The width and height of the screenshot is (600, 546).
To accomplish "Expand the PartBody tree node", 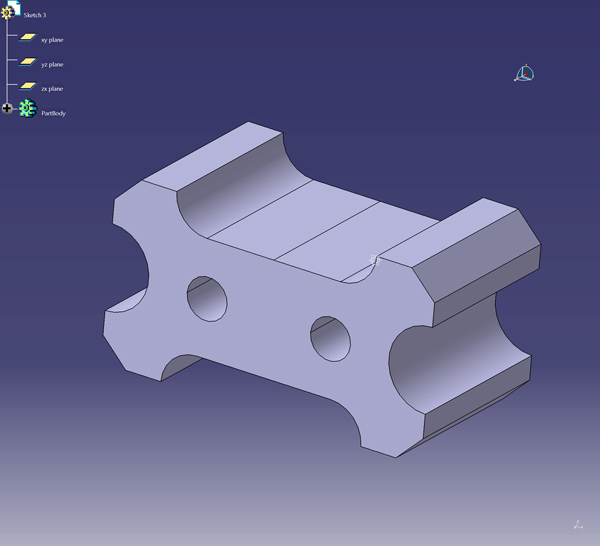I will pos(7,108).
